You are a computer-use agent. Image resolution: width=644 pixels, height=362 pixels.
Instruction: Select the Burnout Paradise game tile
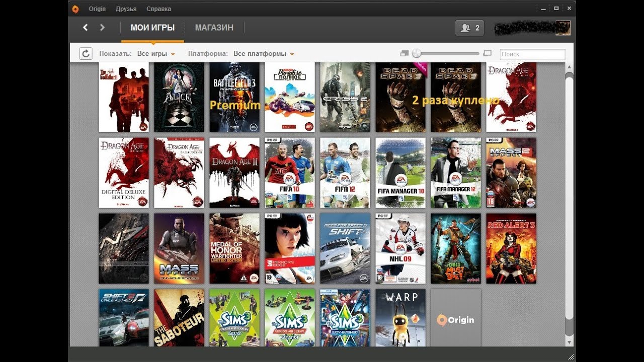pyautogui.click(x=290, y=97)
